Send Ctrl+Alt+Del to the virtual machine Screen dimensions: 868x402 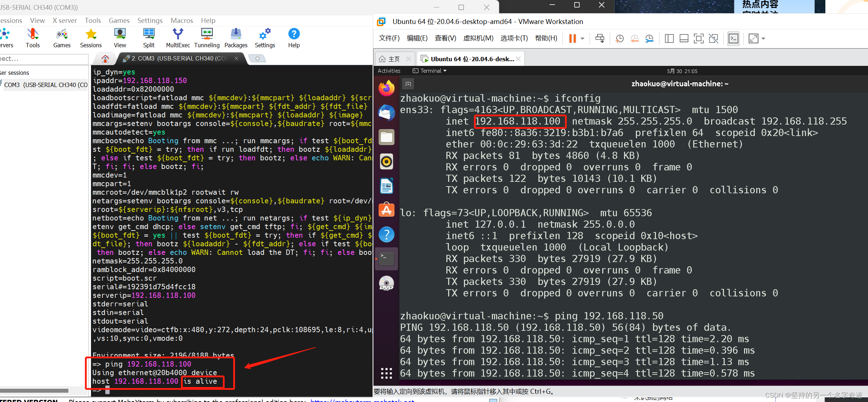(600, 38)
